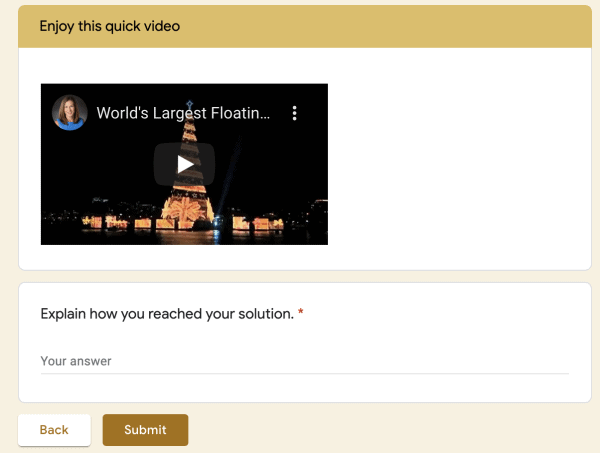The height and width of the screenshot is (453, 600).
Task: Click the channel avatar on the video
Action: [70, 113]
